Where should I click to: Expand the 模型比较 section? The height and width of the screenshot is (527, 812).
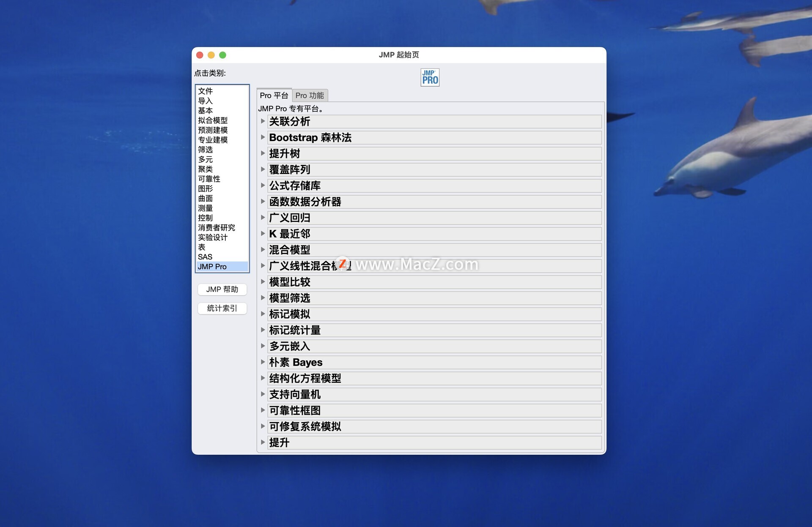click(263, 282)
